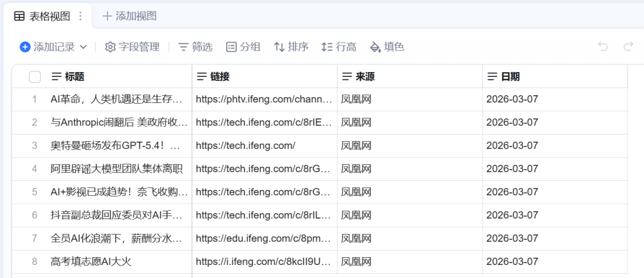
Task: Click the 链接 column header
Action: click(265, 76)
